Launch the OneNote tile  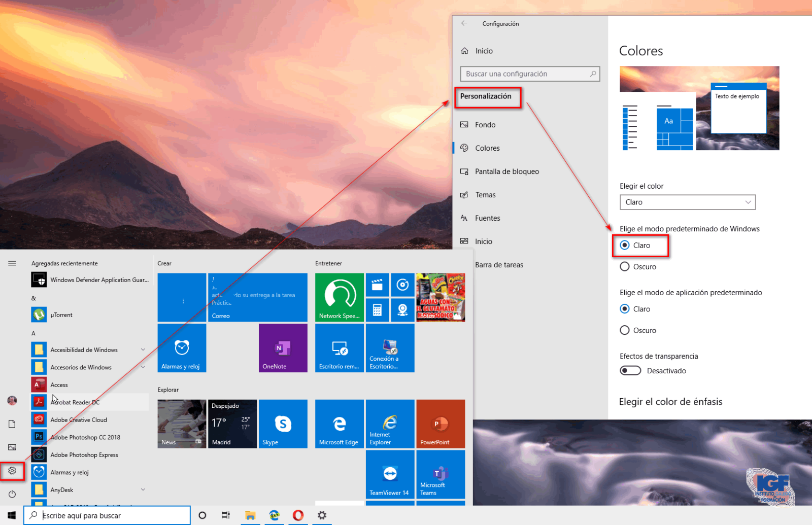coord(283,348)
